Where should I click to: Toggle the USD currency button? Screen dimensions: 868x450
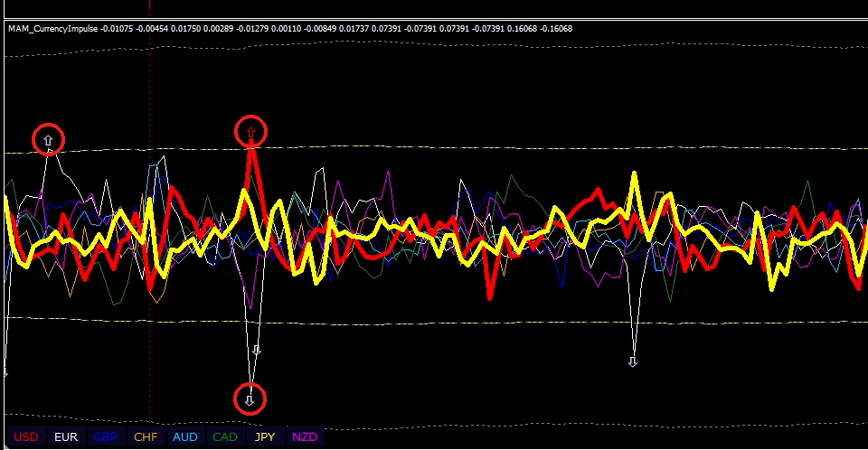click(x=26, y=436)
